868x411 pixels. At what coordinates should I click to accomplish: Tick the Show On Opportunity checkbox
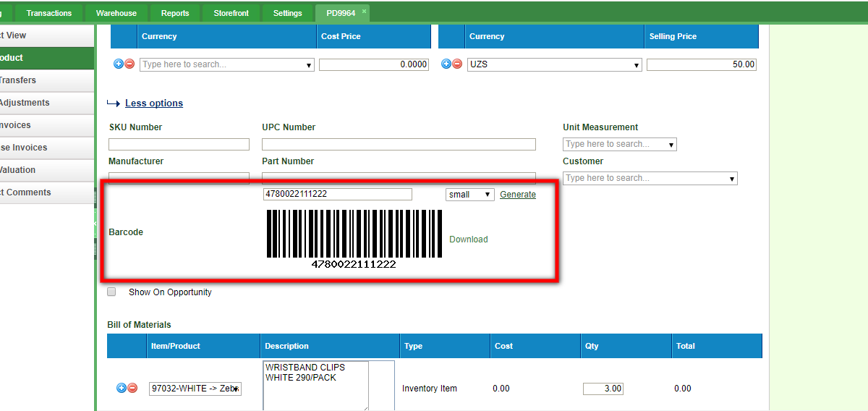(111, 292)
